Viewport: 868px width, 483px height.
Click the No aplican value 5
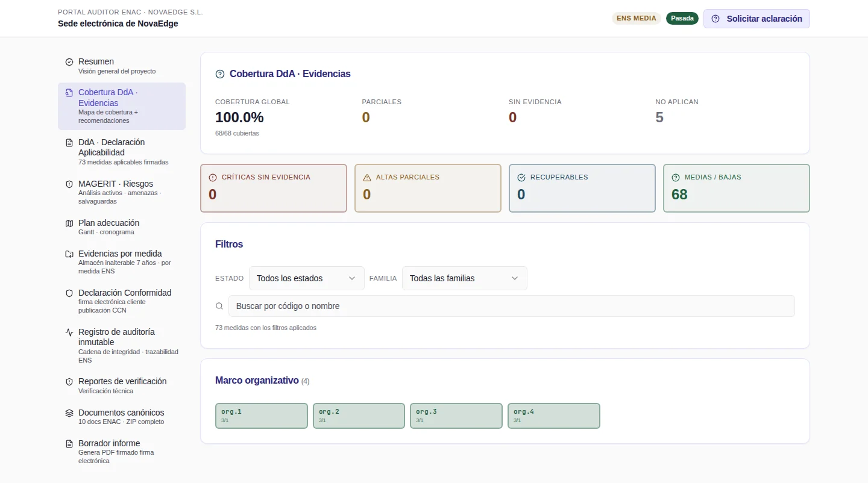(x=659, y=117)
